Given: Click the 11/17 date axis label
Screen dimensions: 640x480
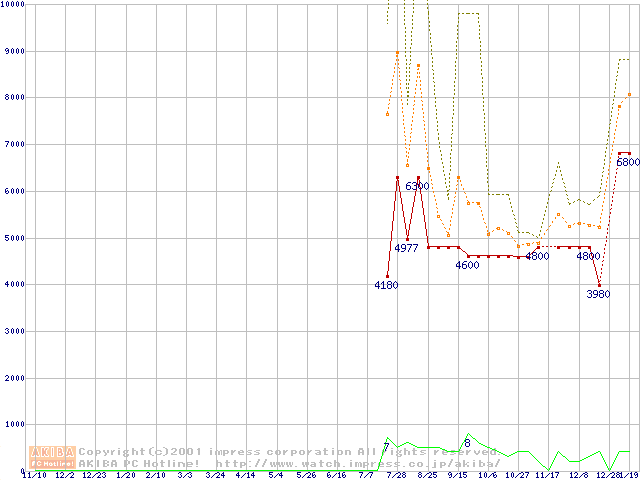Looking at the screenshot, I should pyautogui.click(x=548, y=475).
